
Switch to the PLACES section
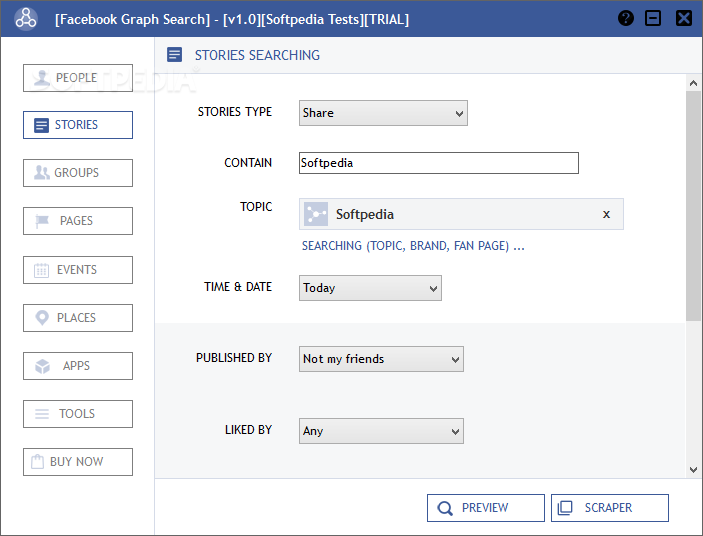click(x=78, y=318)
